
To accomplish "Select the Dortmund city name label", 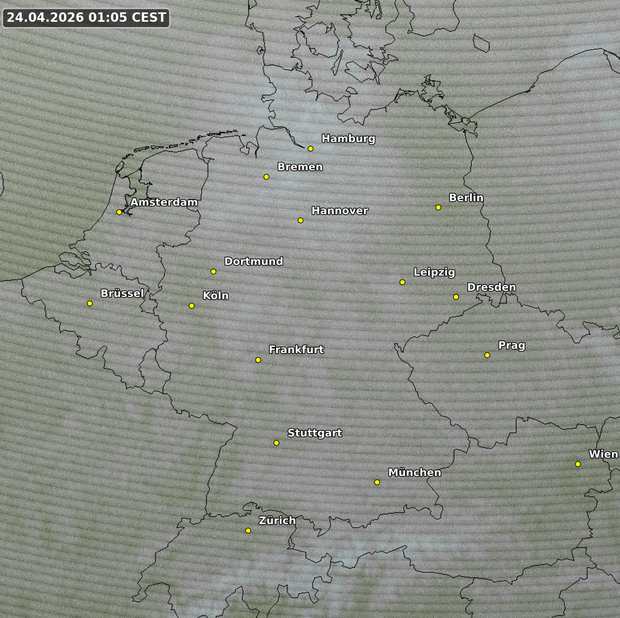I will [x=253, y=261].
